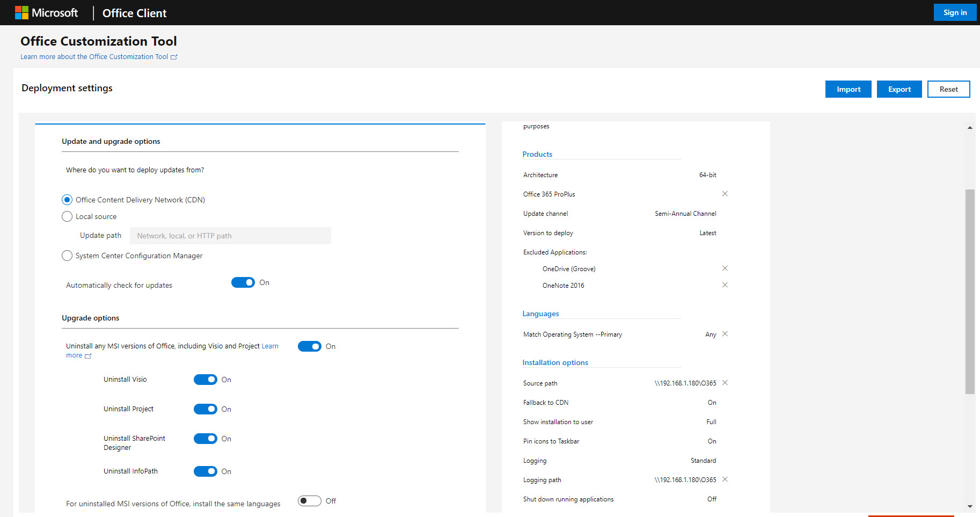Toggle Uninstall InfoPath switch

[x=206, y=471]
